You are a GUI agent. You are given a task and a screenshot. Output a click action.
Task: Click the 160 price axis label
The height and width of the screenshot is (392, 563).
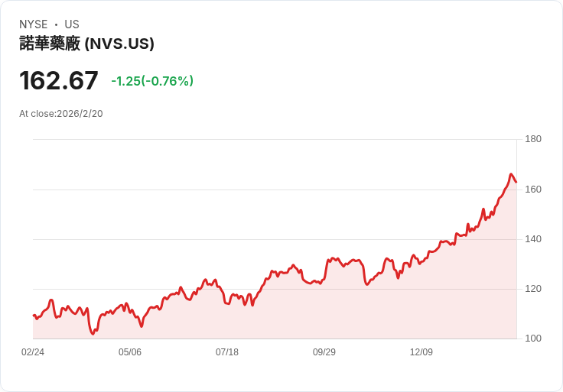pos(533,190)
